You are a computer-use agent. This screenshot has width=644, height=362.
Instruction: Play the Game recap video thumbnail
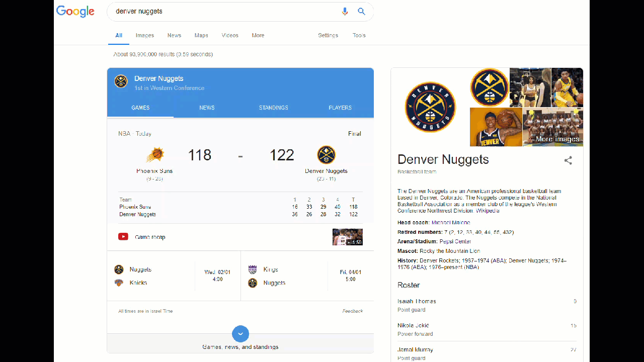click(348, 237)
